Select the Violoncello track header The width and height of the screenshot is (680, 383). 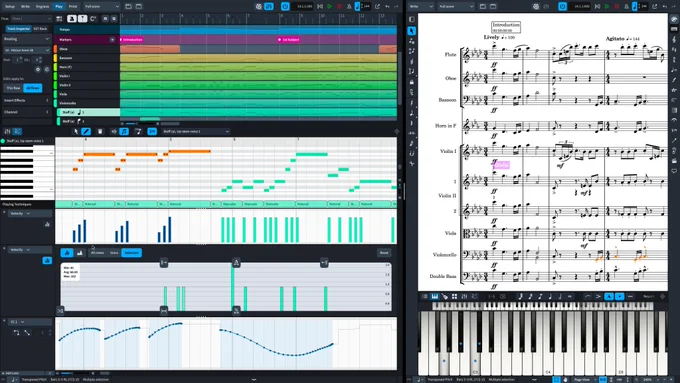pyautogui.click(x=87, y=103)
